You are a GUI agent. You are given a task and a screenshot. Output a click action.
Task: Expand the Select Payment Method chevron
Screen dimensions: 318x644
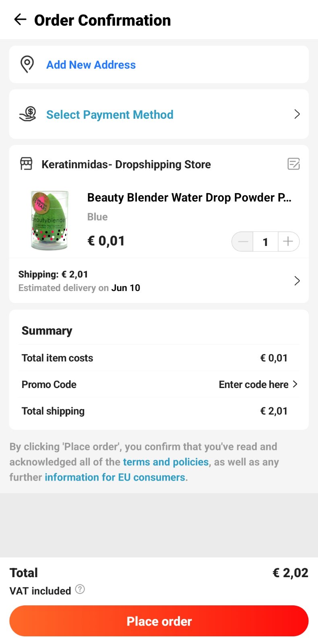pos(297,114)
